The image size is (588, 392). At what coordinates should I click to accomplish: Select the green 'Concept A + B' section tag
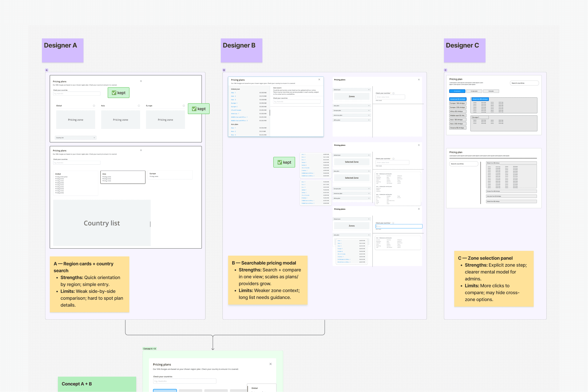(149, 349)
